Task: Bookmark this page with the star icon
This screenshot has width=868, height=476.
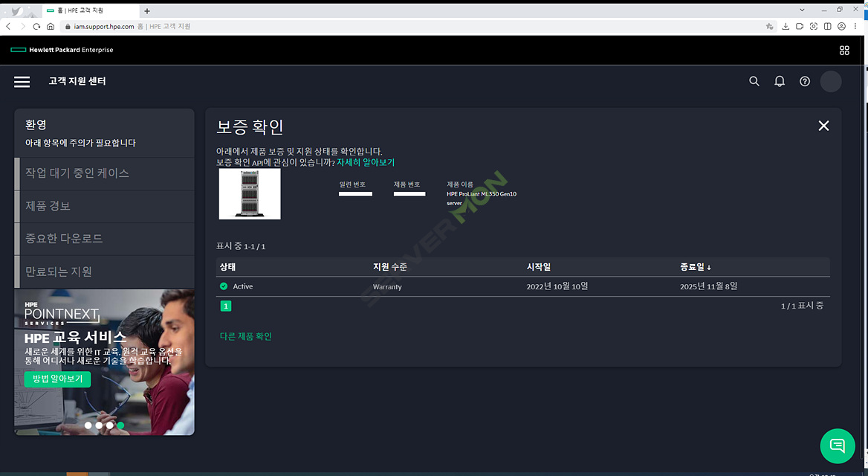Action: pyautogui.click(x=769, y=26)
